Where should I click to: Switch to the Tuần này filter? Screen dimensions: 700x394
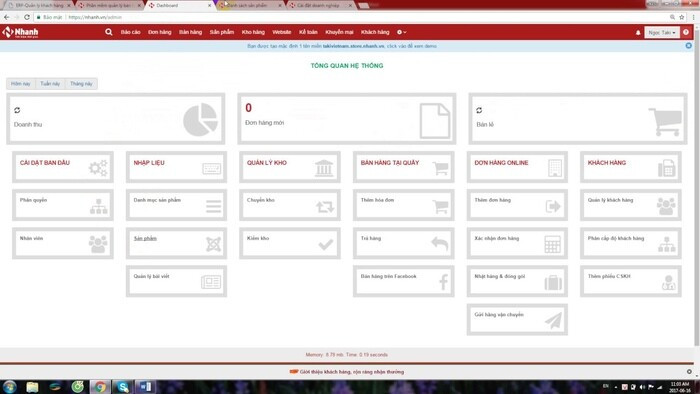(50, 84)
